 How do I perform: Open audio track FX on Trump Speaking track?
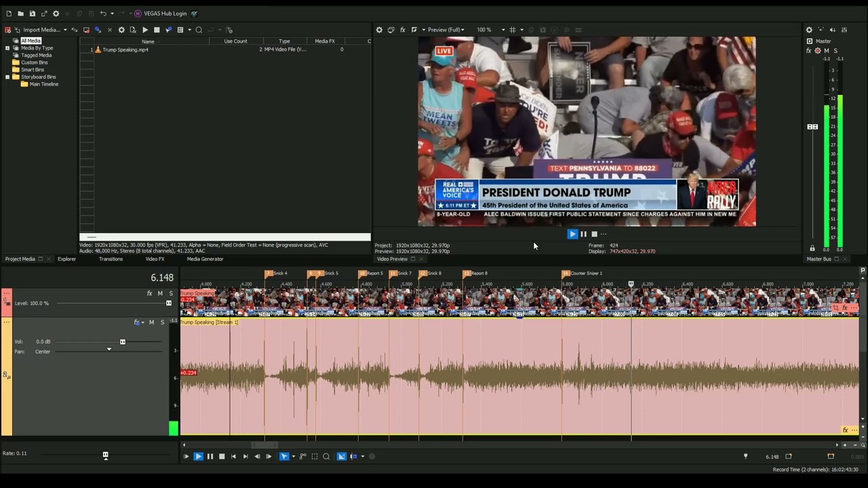coord(137,323)
